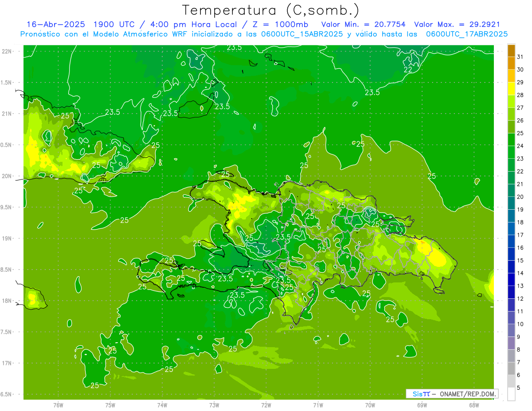Click the yellow legend swatch between 28 and 29
This screenshot has height=411, width=532.
511,88
